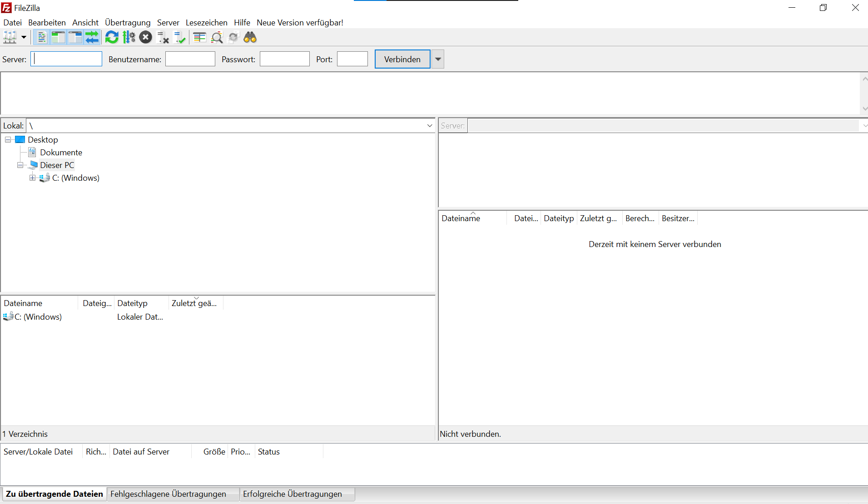Click the Dokumente document icon in tree

32,152
